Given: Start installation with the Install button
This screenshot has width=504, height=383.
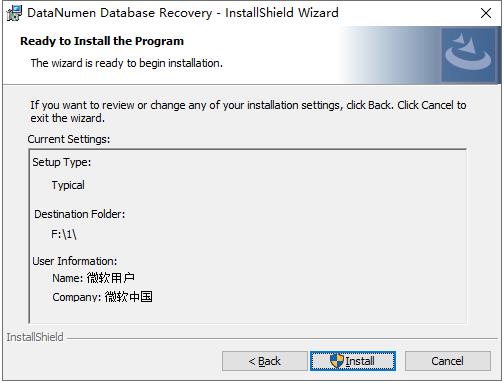Looking at the screenshot, I should click(x=353, y=361).
